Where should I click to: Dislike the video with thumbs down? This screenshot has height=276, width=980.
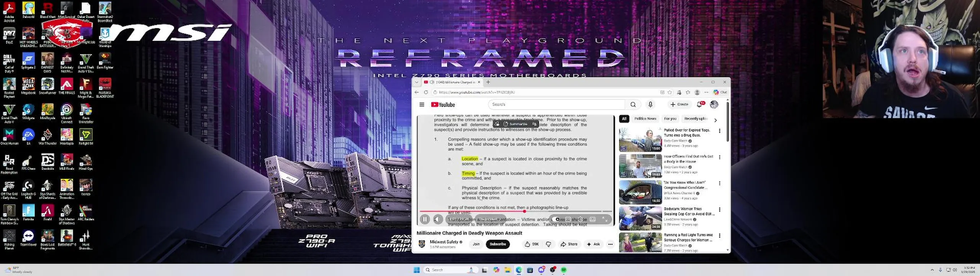point(549,244)
